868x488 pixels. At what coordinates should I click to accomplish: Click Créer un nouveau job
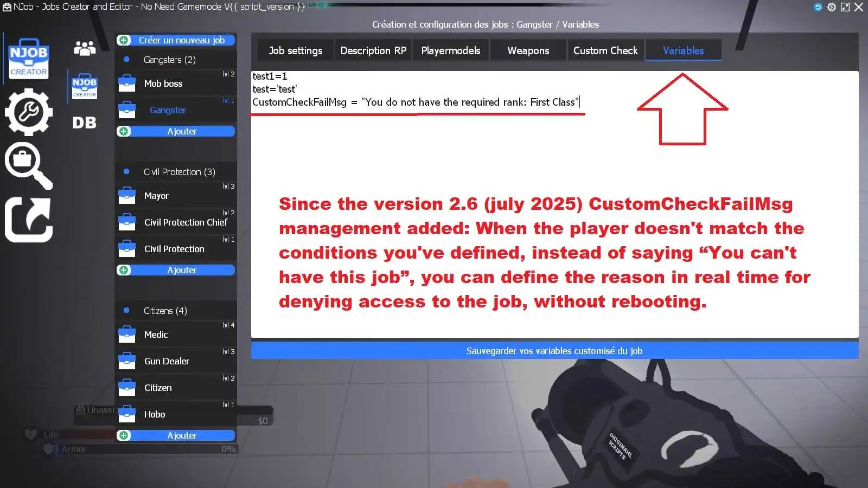click(182, 40)
